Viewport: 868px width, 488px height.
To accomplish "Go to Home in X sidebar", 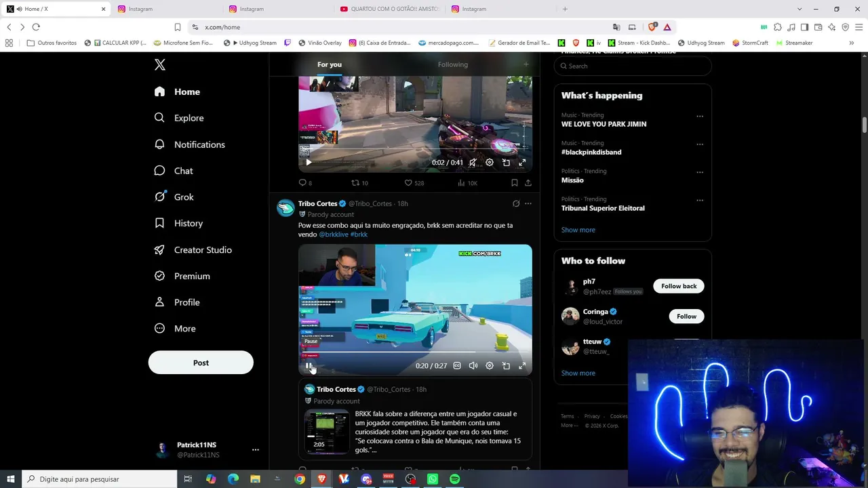I will (x=177, y=91).
